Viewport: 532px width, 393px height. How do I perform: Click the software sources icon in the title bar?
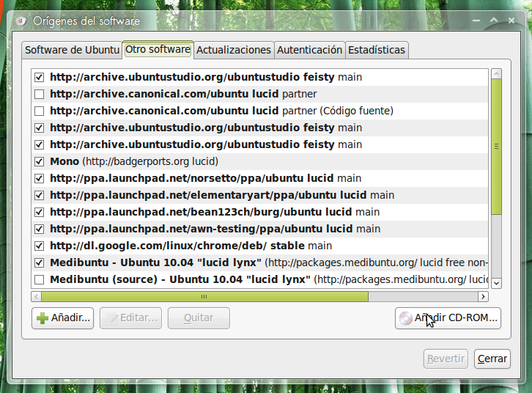21,21
